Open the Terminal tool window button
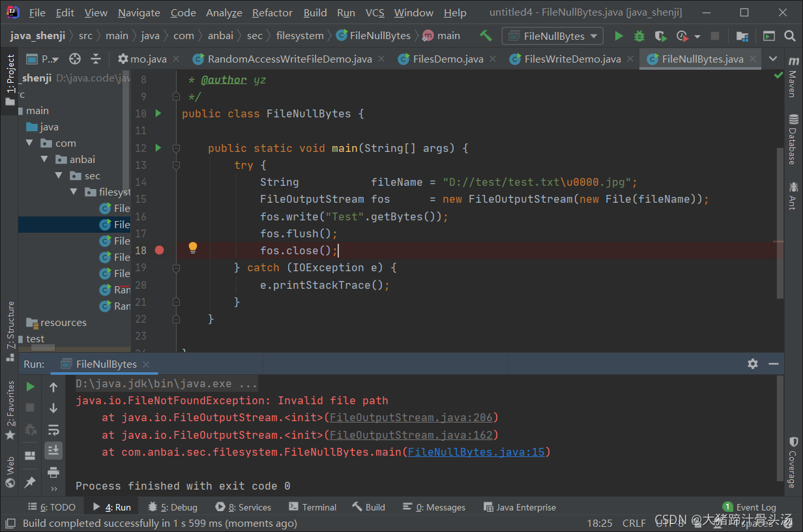 click(x=312, y=507)
